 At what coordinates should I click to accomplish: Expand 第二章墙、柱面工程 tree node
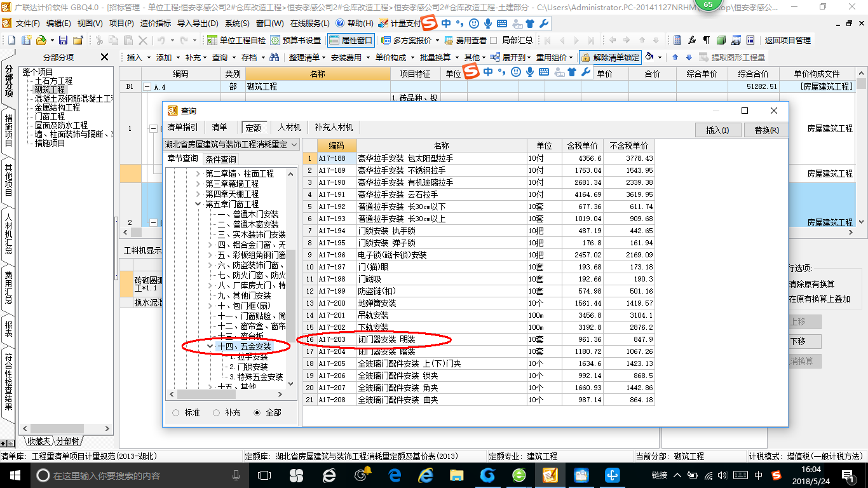tap(198, 173)
